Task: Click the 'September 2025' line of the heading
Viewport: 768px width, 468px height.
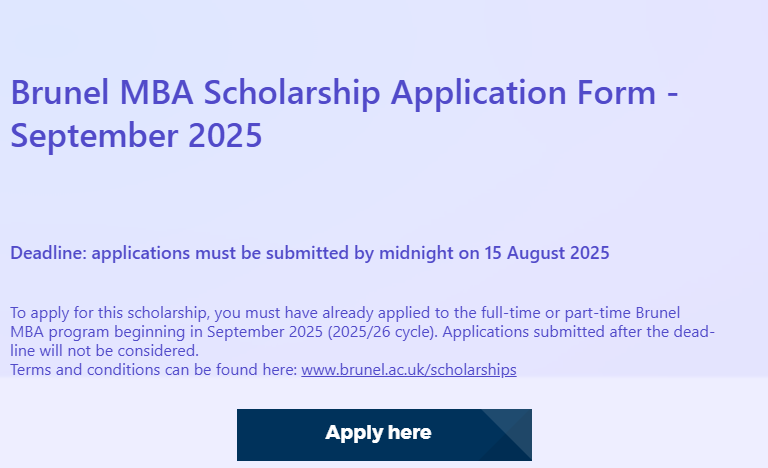Action: click(136, 134)
